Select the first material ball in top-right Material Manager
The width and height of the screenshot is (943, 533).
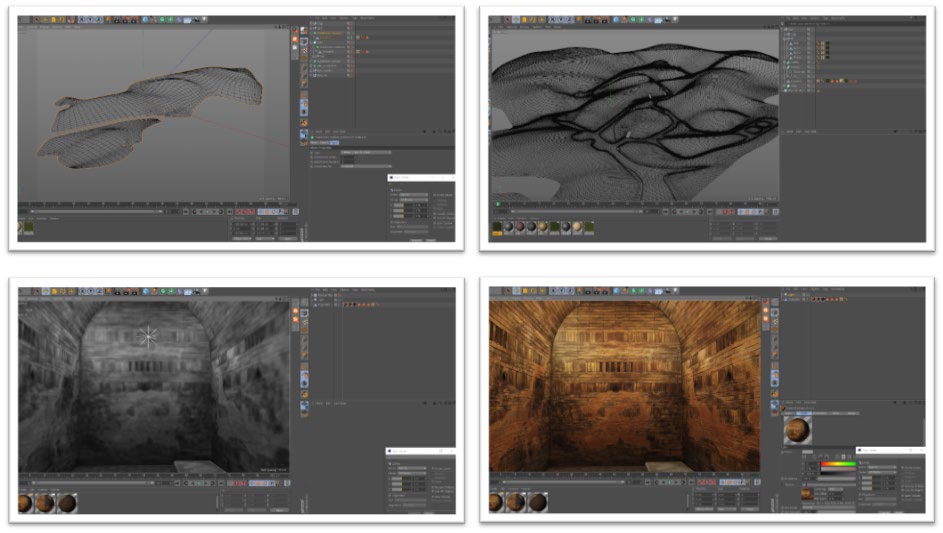coord(497,228)
